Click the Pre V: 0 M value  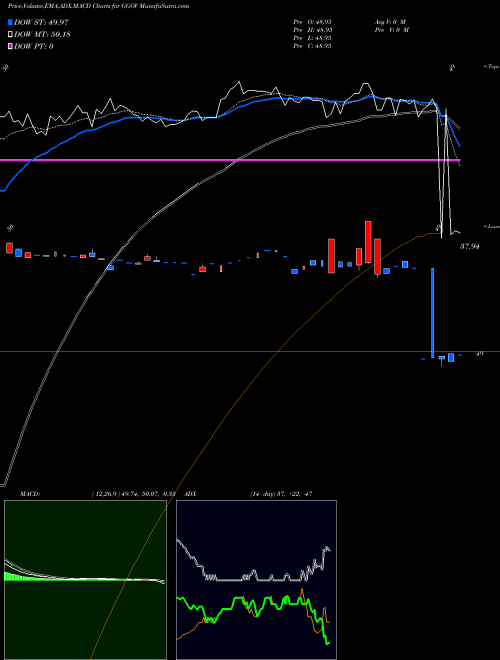click(x=391, y=30)
